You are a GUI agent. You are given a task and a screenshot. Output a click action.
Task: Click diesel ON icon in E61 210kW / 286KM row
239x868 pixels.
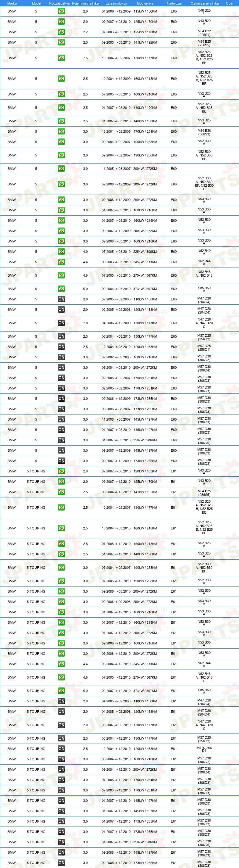[61, 842]
